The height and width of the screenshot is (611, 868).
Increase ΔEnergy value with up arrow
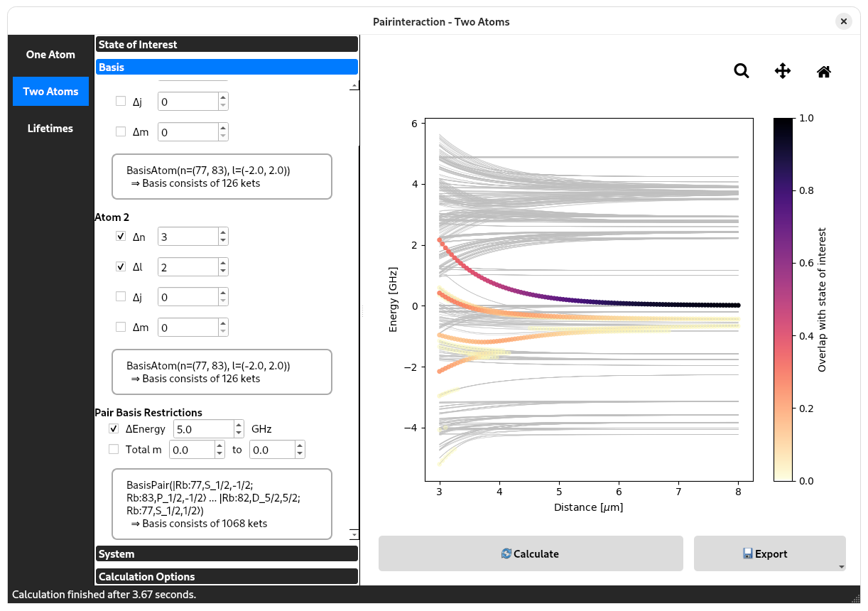[239, 425]
